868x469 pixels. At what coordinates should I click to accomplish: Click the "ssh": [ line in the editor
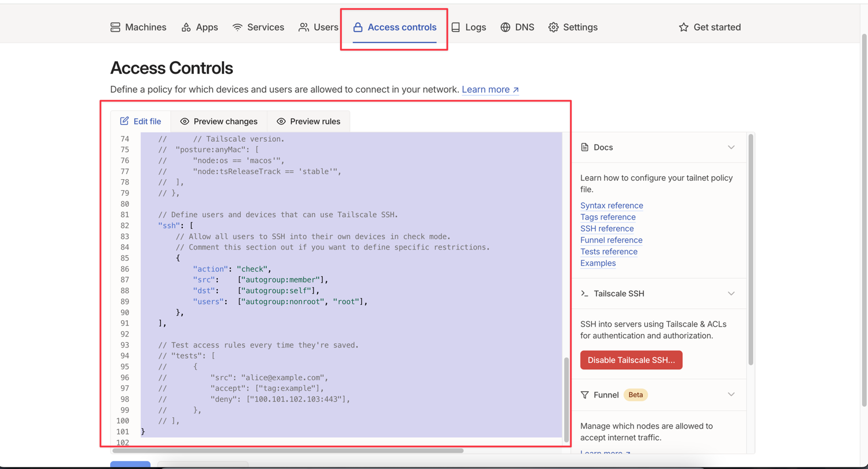pos(176,226)
